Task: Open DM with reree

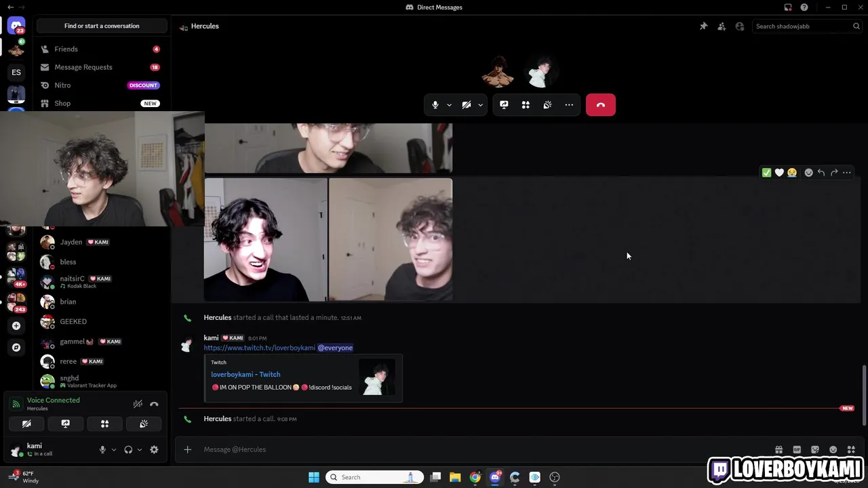Action: coord(102,361)
